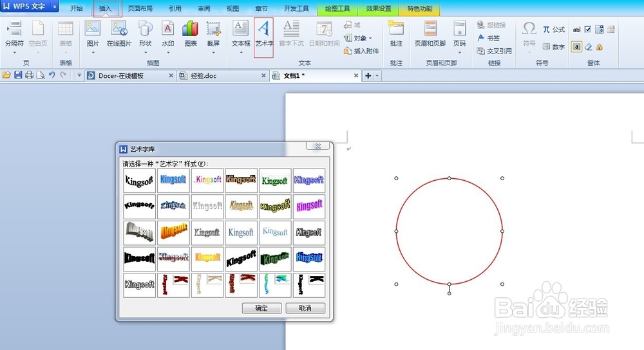
Task: Click the 艺术字 WordArt icon
Action: pyautogui.click(x=263, y=29)
